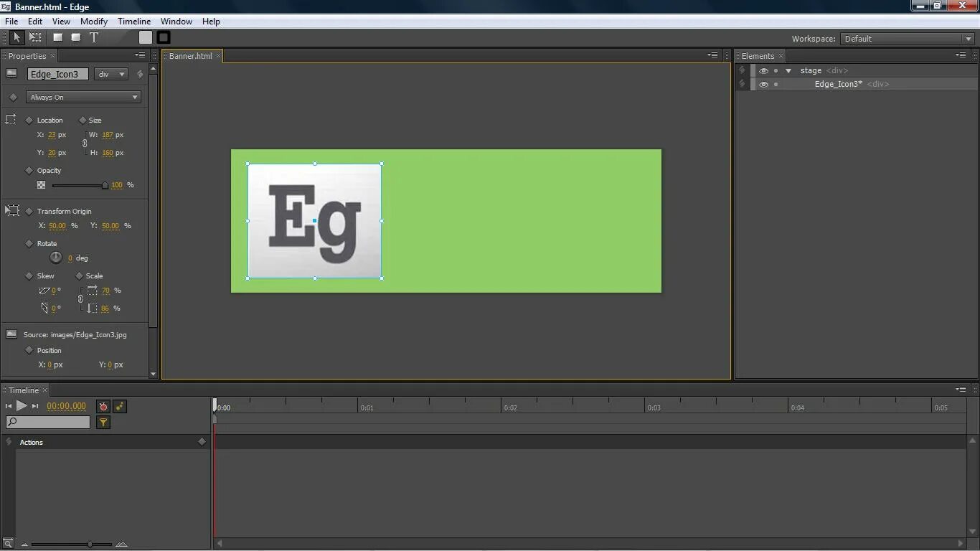Open the Help menu
The height and width of the screenshot is (551, 980).
tap(211, 22)
